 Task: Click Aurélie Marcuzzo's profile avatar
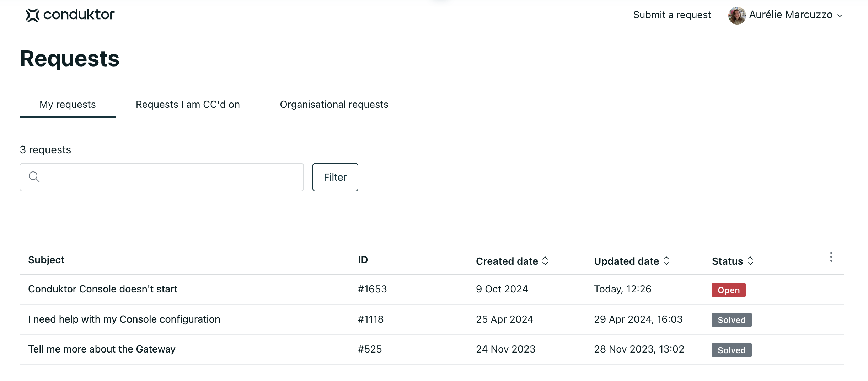[737, 15]
